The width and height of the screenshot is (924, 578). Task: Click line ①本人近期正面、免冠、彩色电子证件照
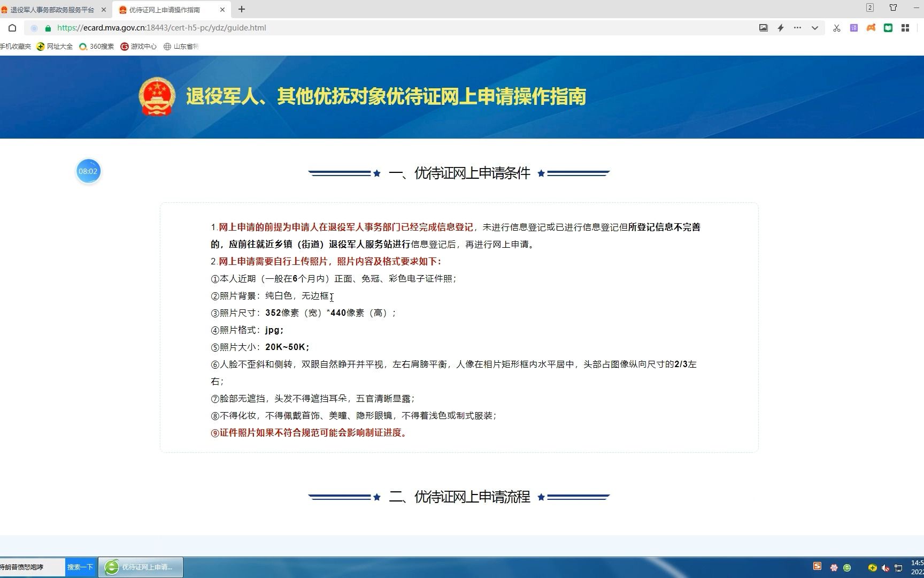(x=333, y=279)
